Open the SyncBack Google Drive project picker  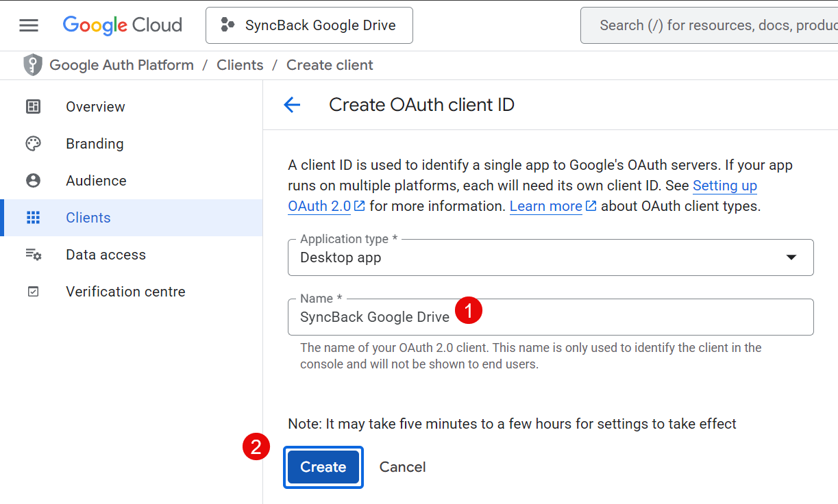click(309, 25)
